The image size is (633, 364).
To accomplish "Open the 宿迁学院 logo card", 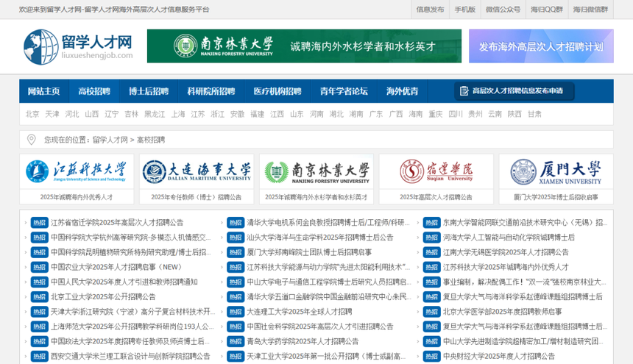I will pos(436,172).
